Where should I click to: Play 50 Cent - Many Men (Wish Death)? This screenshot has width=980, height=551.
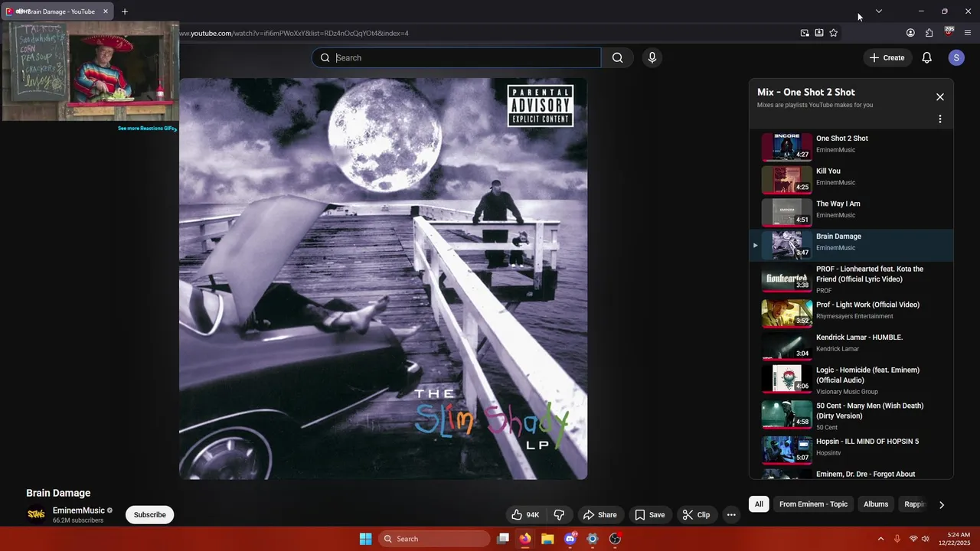(x=851, y=416)
